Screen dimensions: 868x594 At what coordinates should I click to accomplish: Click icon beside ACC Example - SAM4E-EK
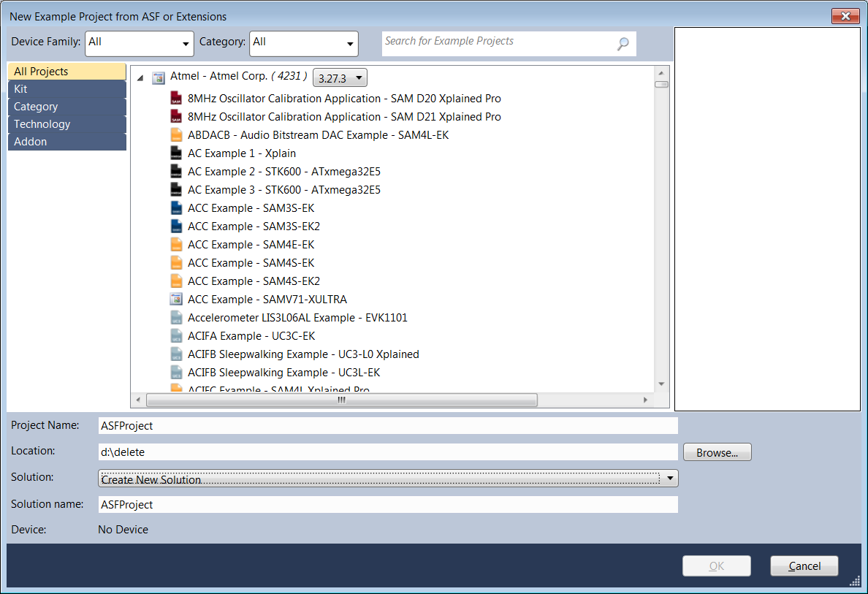176,245
